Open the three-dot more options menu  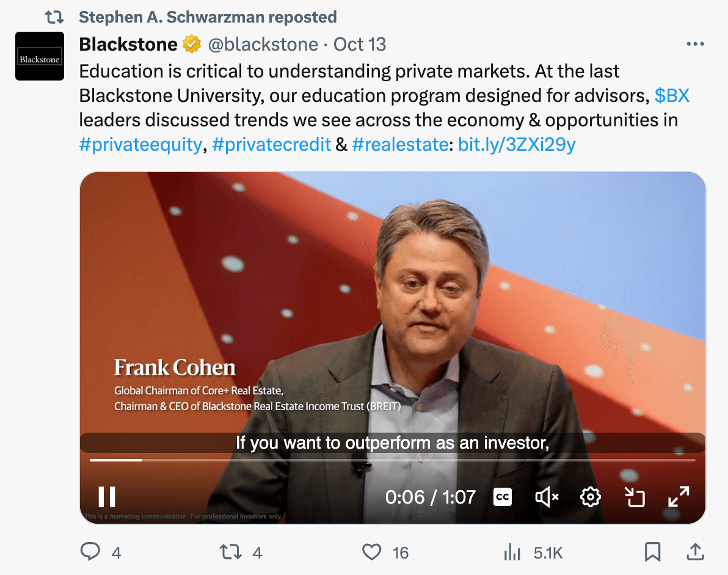(x=696, y=45)
